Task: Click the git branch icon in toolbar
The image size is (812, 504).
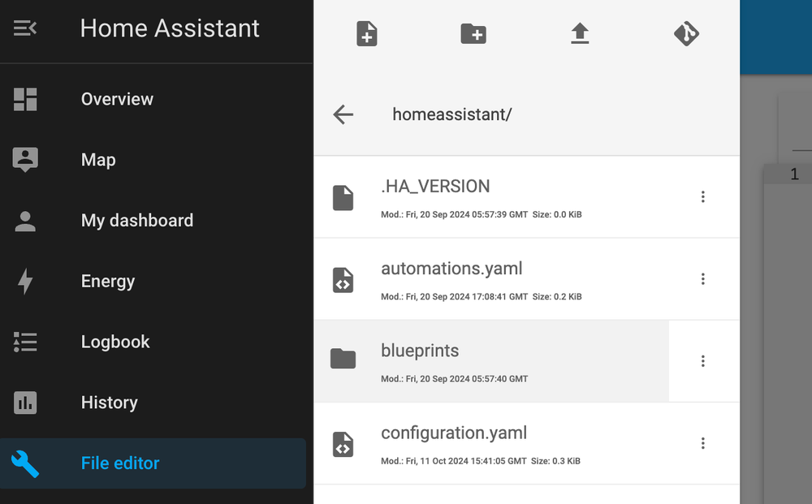Action: coord(686,33)
